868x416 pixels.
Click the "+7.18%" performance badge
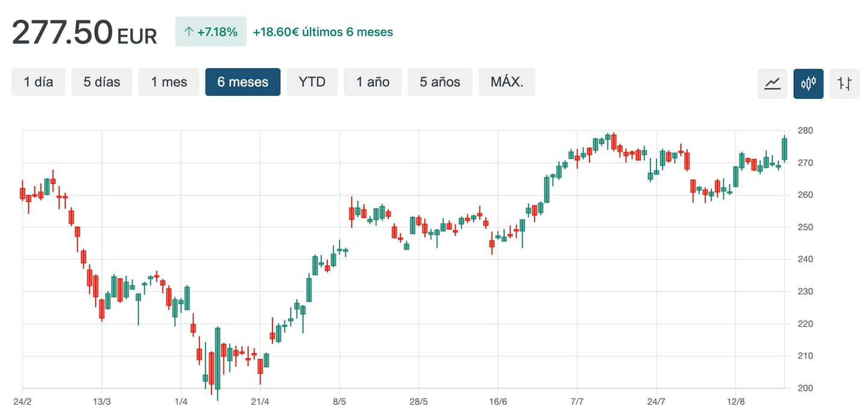pos(210,31)
